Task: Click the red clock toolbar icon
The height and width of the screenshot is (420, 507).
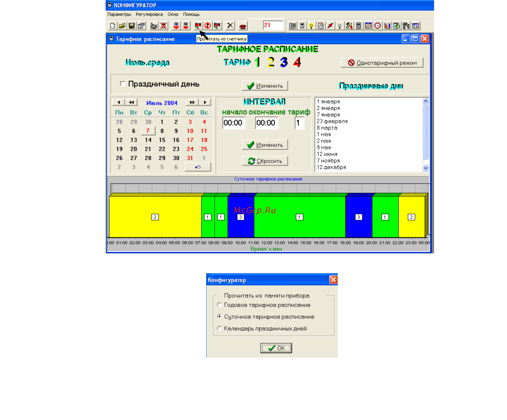Action: pos(378,26)
